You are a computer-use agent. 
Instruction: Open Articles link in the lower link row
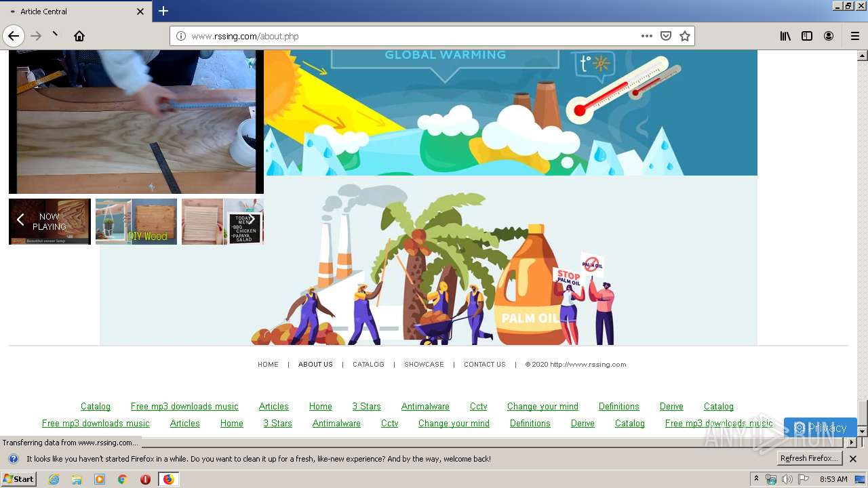[x=185, y=424]
